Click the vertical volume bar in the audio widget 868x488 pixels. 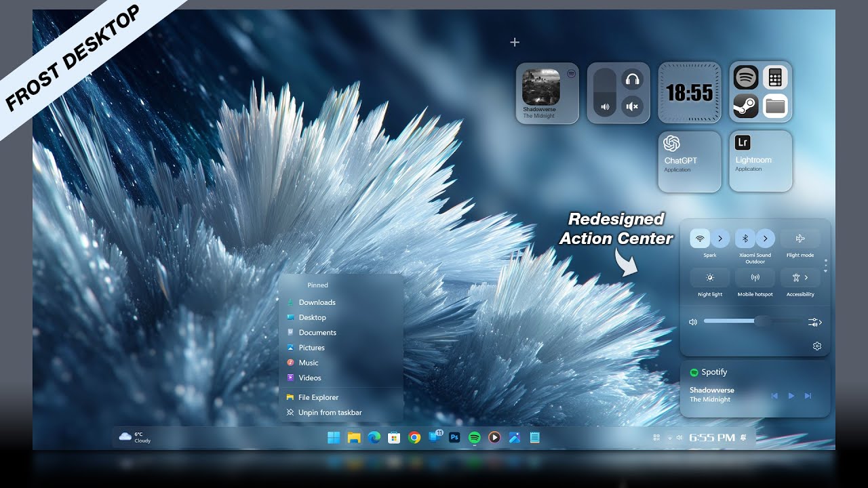(604, 93)
